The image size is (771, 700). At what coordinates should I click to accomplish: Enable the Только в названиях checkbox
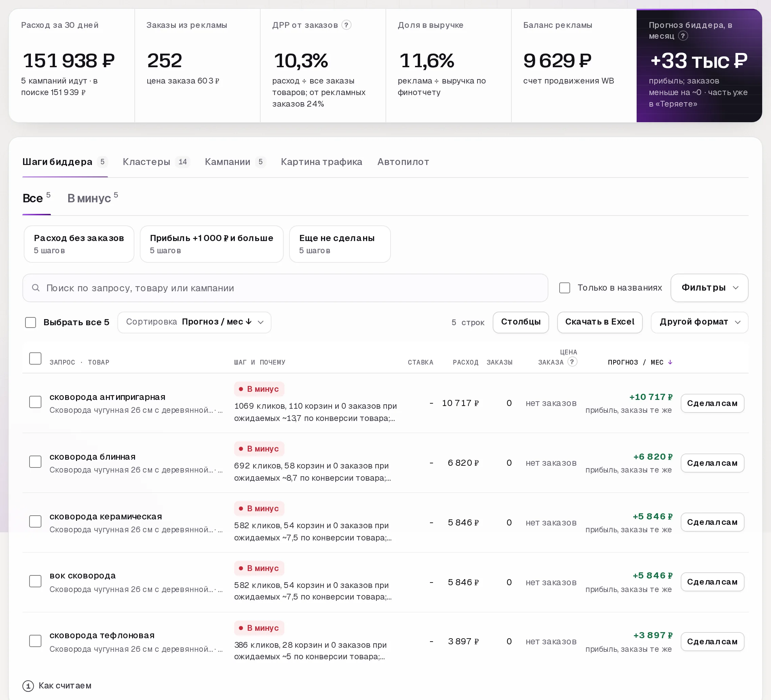tap(564, 288)
